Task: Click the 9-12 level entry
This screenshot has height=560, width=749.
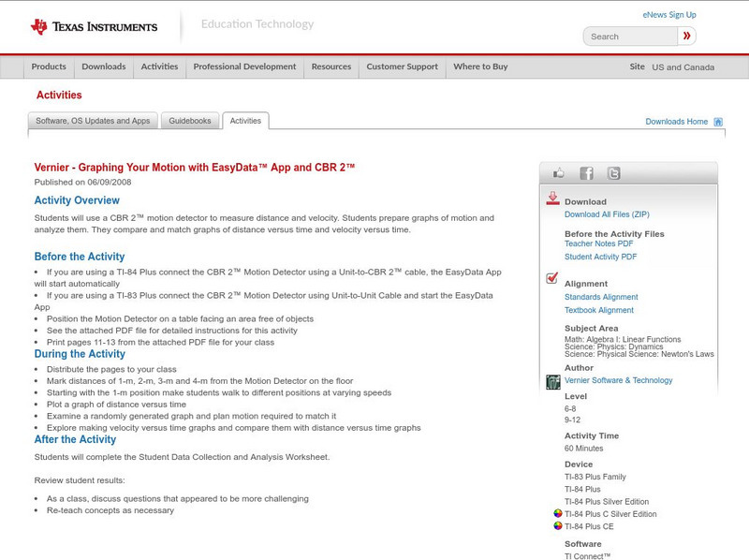Action: 572,420
